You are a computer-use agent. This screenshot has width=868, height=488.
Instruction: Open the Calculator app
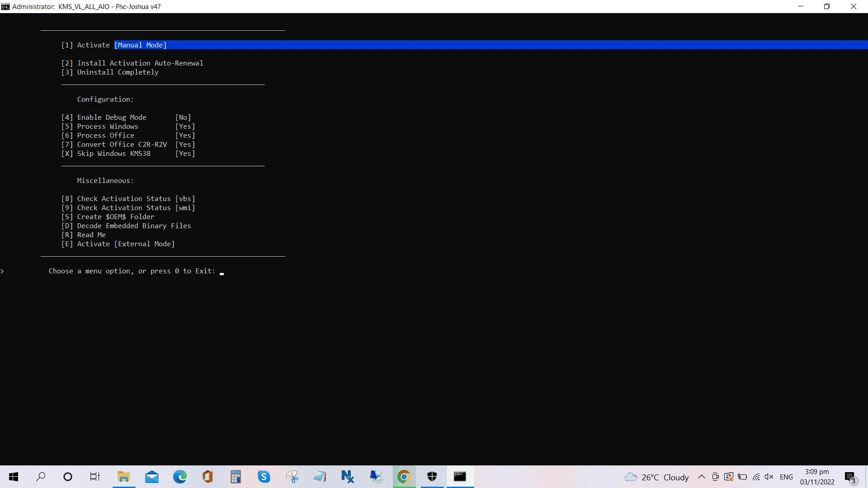click(236, 477)
